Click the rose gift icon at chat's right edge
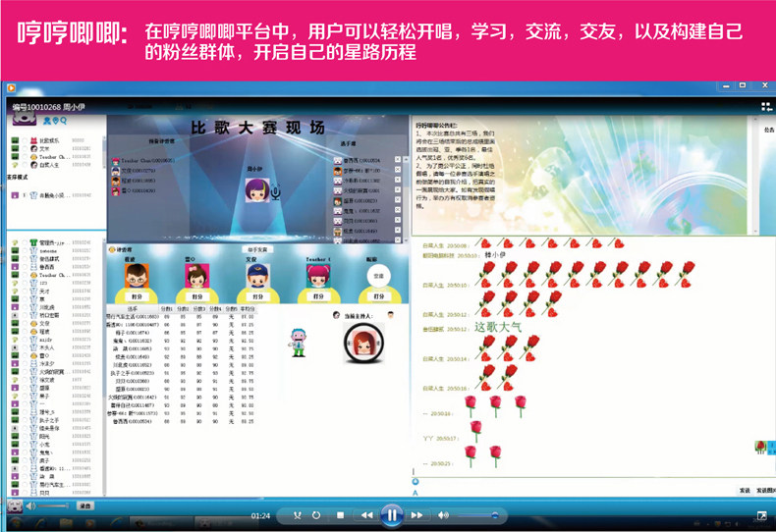The height and width of the screenshot is (532, 776). tap(761, 447)
